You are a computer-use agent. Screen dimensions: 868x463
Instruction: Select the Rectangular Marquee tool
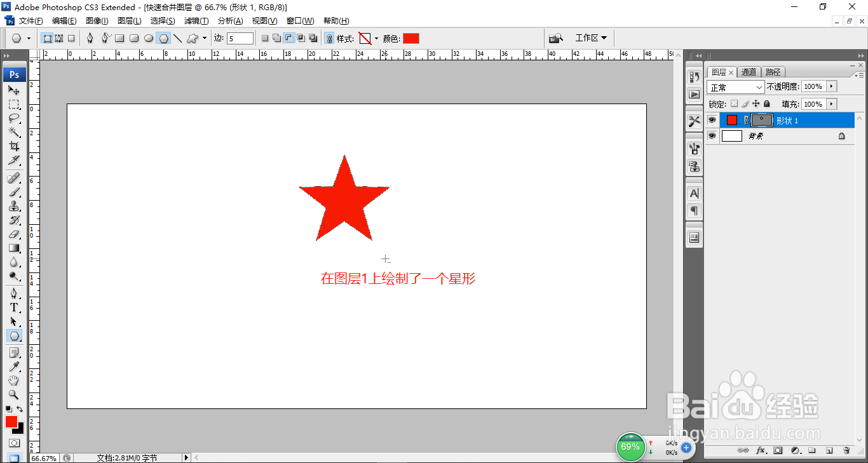click(14, 104)
